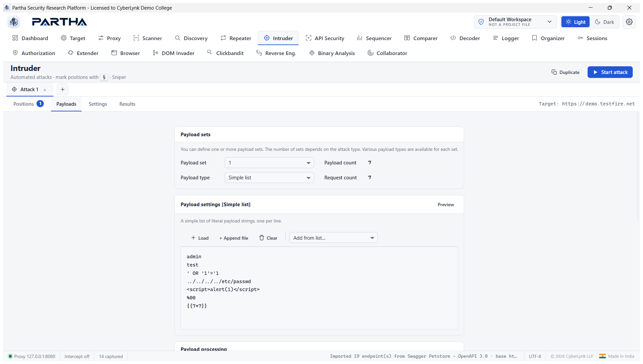Click the Proxy 127.0.0.1:8080 status indicator

32,356
